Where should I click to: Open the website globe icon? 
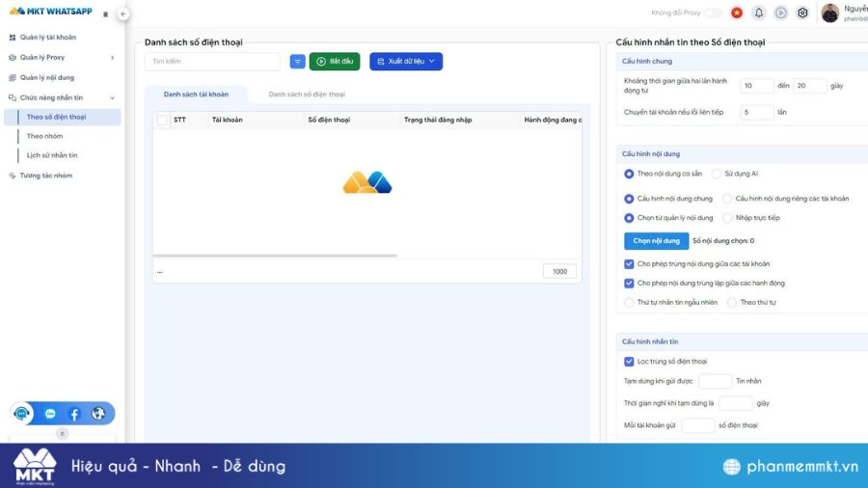click(x=98, y=414)
